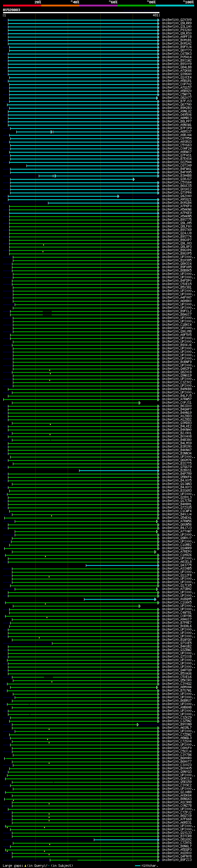Open hit UniRef100_Q9LRR9
197x868 pixels.
177,23
